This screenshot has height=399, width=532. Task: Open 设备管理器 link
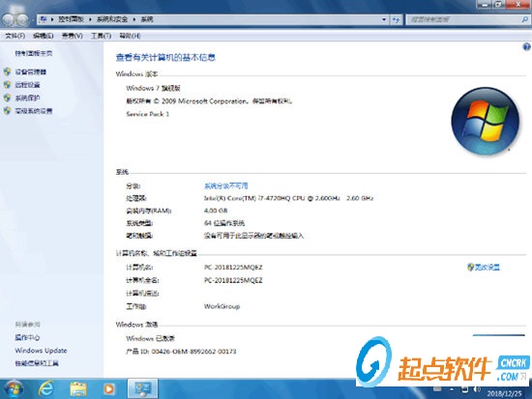coord(31,71)
